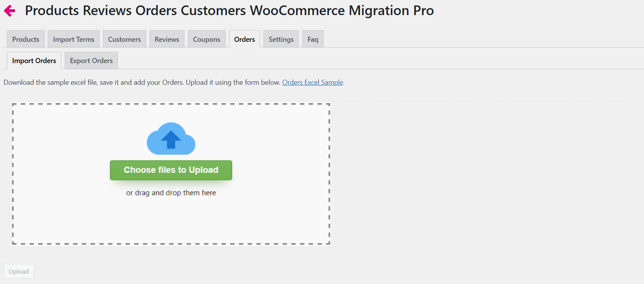Download the Orders Excel Sample

click(312, 82)
